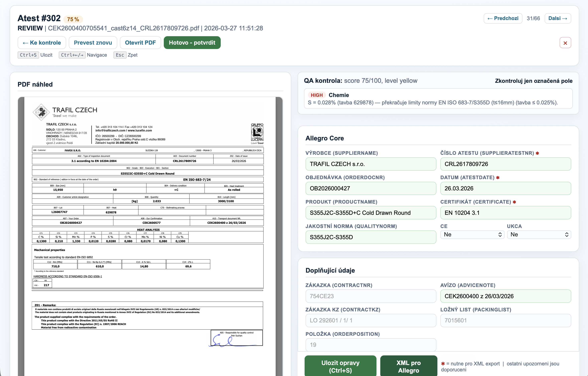Click the PDF certificate preview

click(x=150, y=220)
